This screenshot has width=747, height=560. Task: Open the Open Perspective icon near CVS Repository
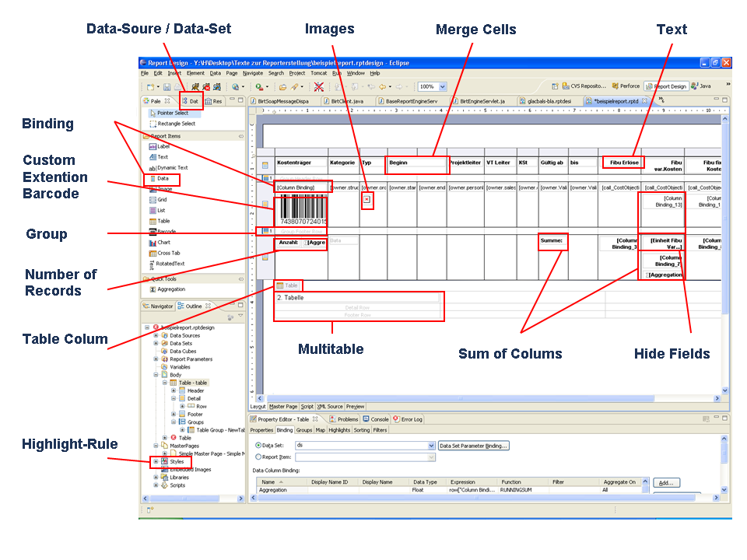point(555,86)
